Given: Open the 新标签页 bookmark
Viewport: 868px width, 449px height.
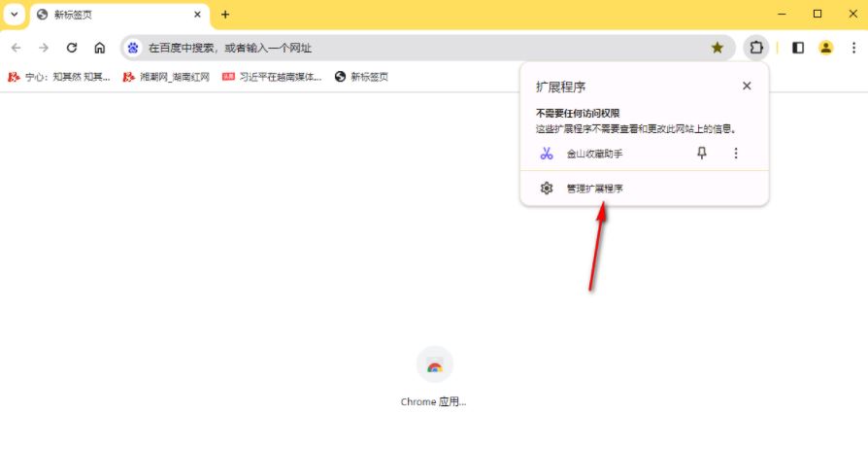Looking at the screenshot, I should (x=361, y=77).
